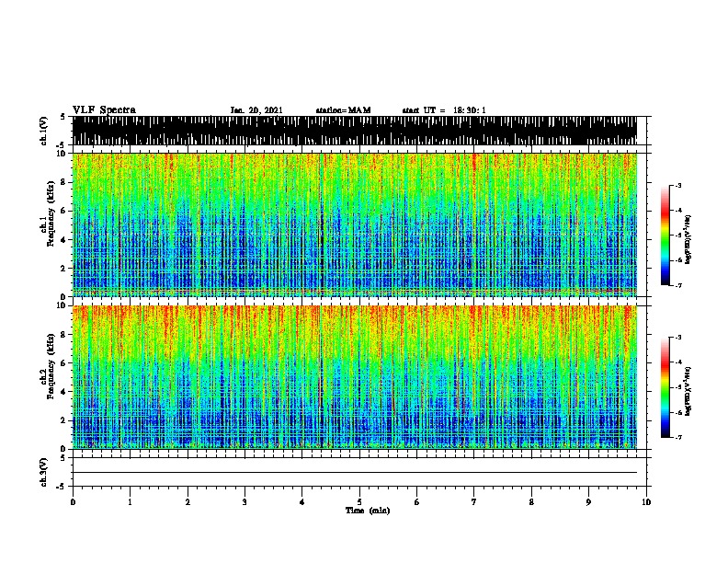728x563 pixels.
Task: Click the "5" tick on the time axis
Action: click(359, 502)
